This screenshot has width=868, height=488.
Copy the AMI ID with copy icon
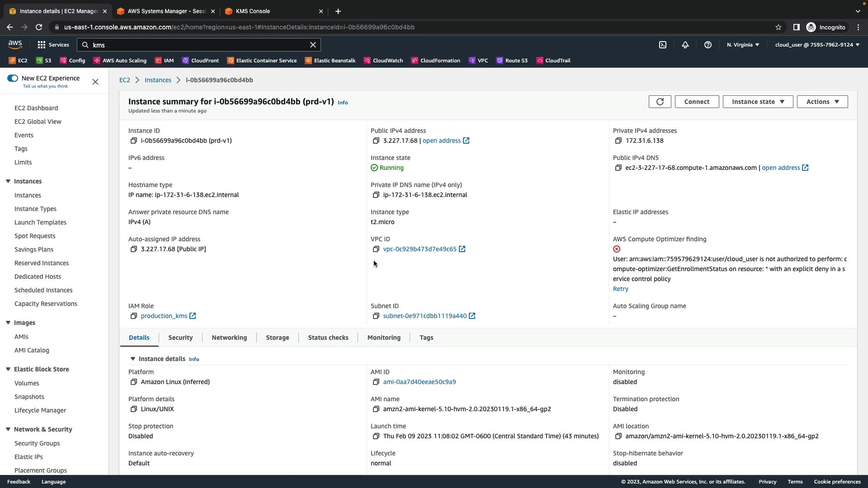[376, 382]
